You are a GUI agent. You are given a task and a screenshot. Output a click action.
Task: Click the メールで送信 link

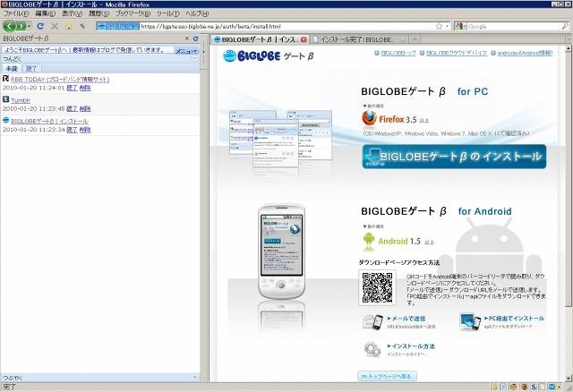pos(406,319)
